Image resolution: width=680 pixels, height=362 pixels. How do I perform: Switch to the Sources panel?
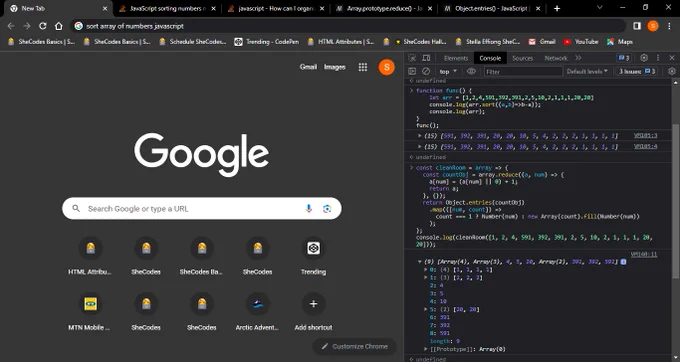[x=522, y=58]
